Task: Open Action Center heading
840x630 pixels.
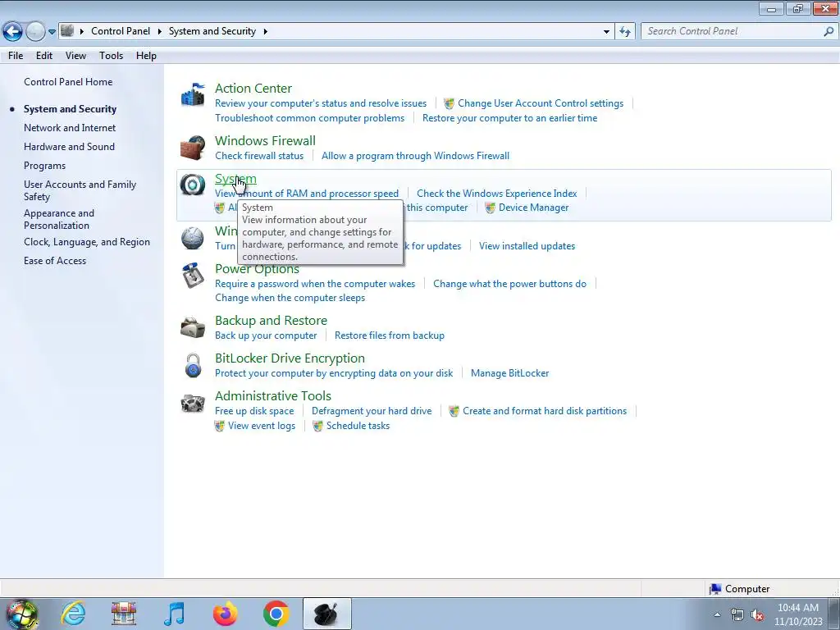Action: click(x=253, y=89)
